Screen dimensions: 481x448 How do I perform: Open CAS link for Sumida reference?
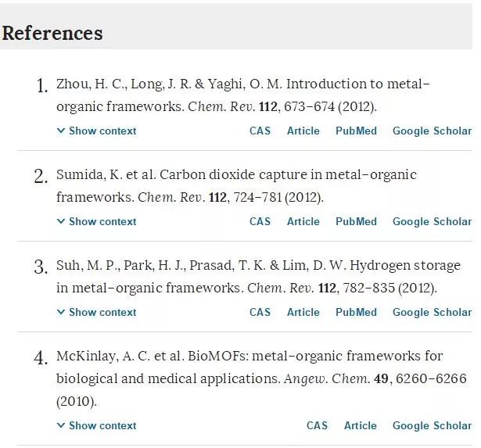[x=260, y=222]
